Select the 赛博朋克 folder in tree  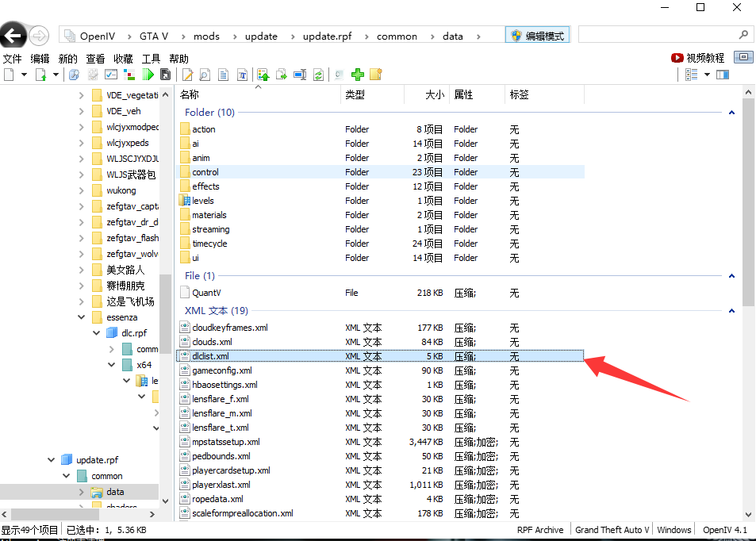click(x=125, y=286)
